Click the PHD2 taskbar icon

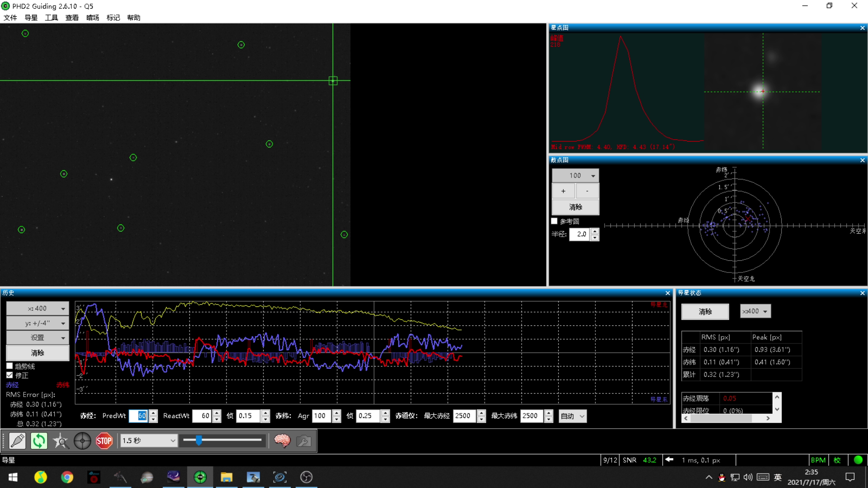(200, 477)
